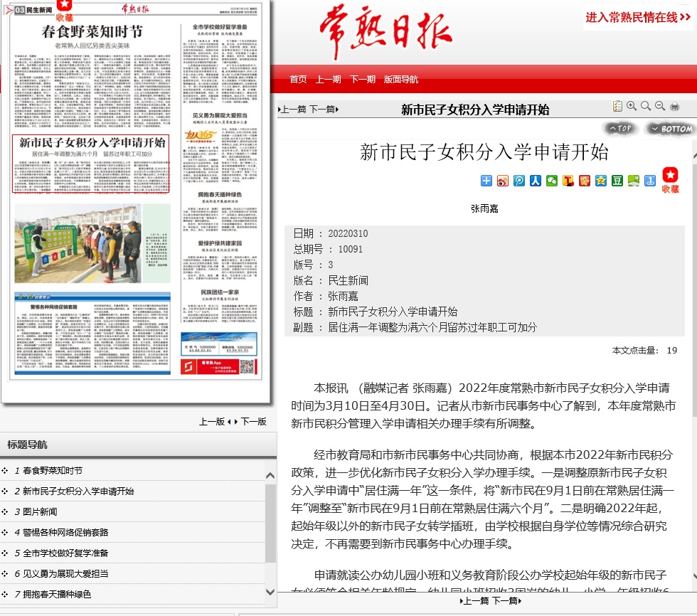The width and height of the screenshot is (697, 616).
Task: Go to 下一篇 below the article
Action: point(506,601)
